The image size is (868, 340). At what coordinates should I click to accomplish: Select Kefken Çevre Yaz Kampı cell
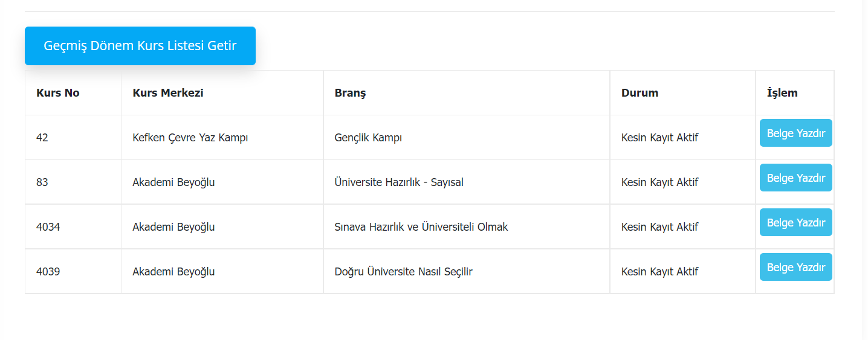[190, 138]
